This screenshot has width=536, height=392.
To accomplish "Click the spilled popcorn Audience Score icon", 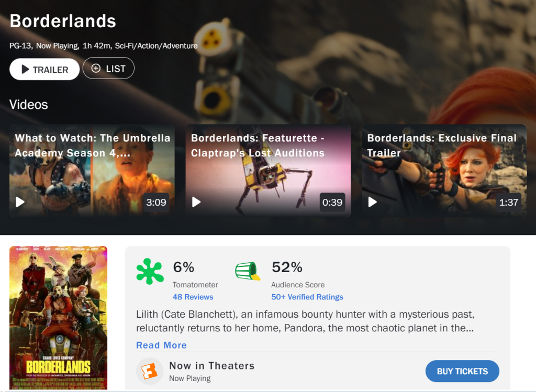I will click(248, 271).
